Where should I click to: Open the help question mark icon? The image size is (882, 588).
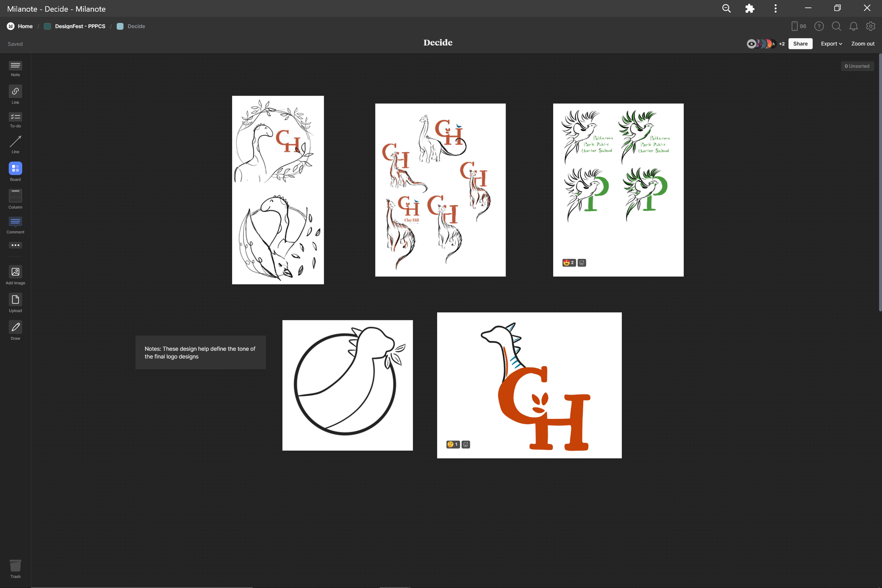(819, 26)
